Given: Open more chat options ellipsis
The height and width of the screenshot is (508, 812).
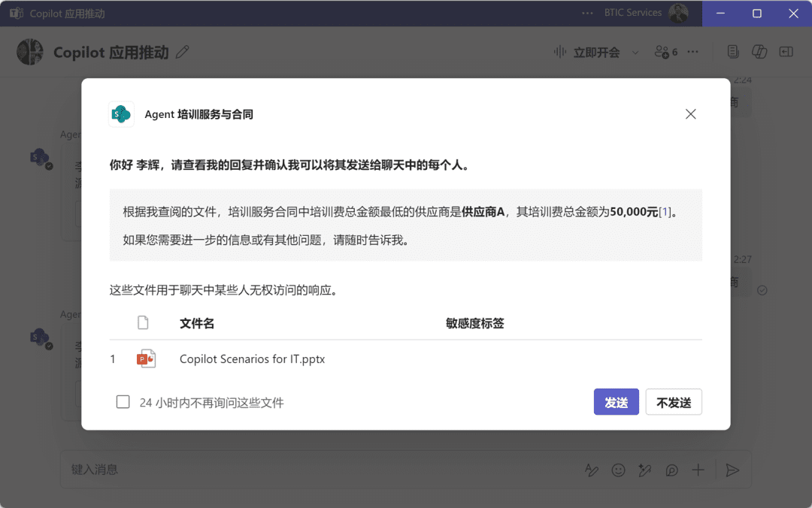Looking at the screenshot, I should click(693, 52).
